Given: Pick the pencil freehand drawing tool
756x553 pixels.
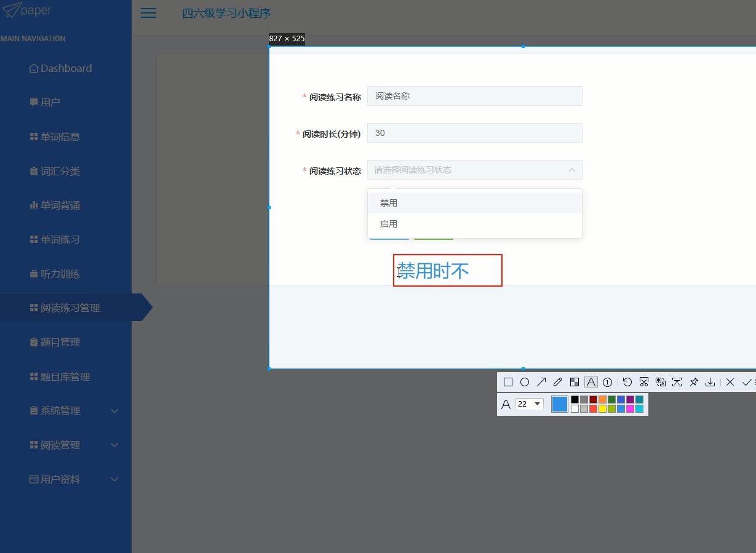Looking at the screenshot, I should pyautogui.click(x=558, y=381).
